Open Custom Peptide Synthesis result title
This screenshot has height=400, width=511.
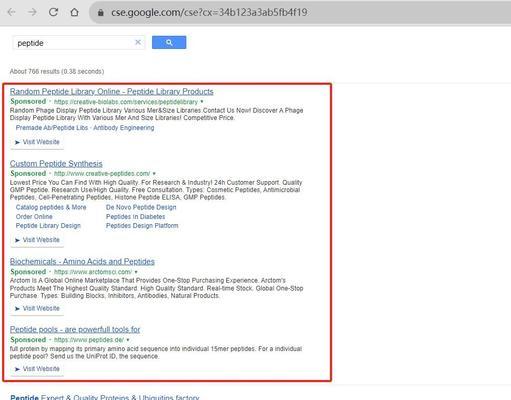click(56, 163)
